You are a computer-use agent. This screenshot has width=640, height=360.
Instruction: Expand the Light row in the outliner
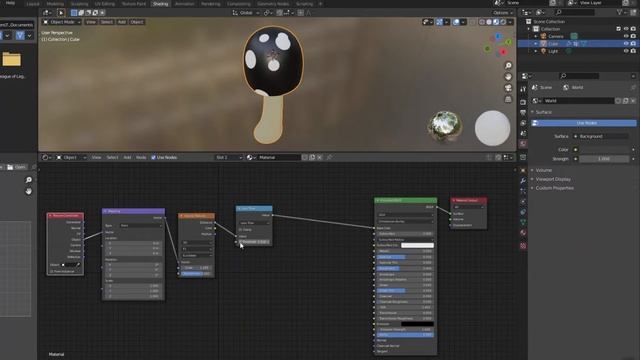click(x=536, y=51)
